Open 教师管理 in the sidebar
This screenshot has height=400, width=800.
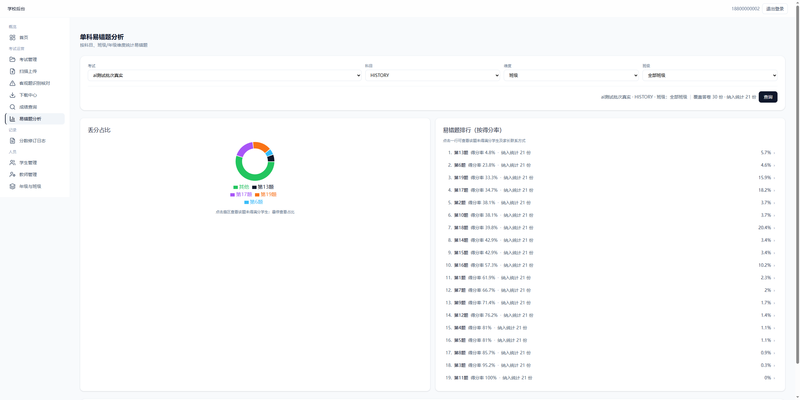click(35, 174)
